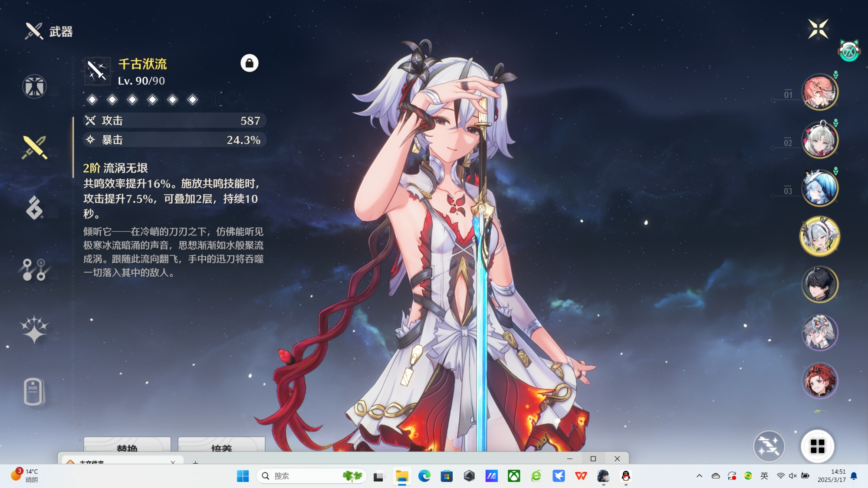The image size is (868, 488).
Task: Select the black-haired male character portrait
Action: coord(819,285)
